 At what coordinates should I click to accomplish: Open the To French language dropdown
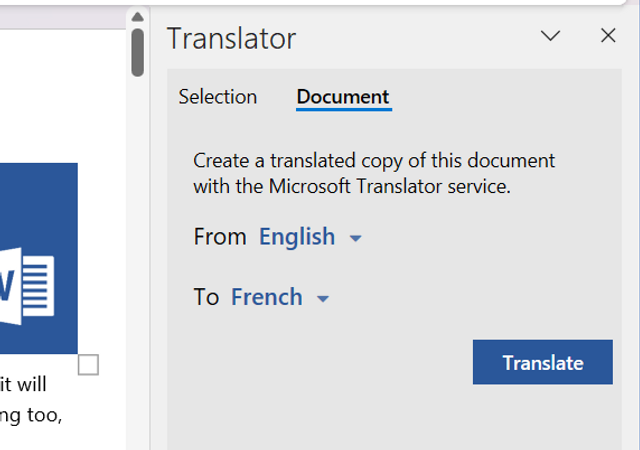[280, 297]
